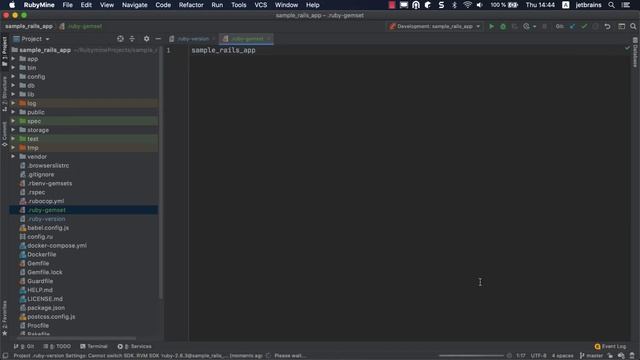Open macOS Spotlight search icon
Screen dimensions: 640x360
[611, 5]
